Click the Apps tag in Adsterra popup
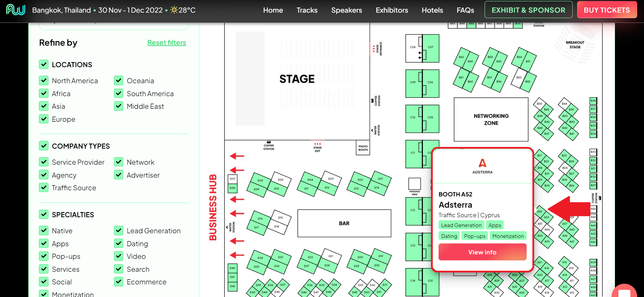 tap(495, 225)
